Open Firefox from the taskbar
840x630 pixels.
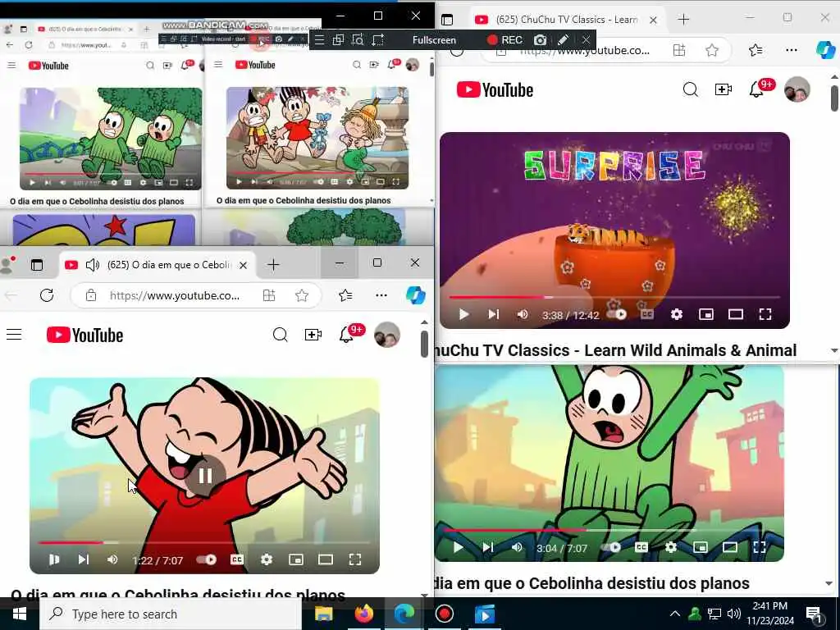pos(363,614)
